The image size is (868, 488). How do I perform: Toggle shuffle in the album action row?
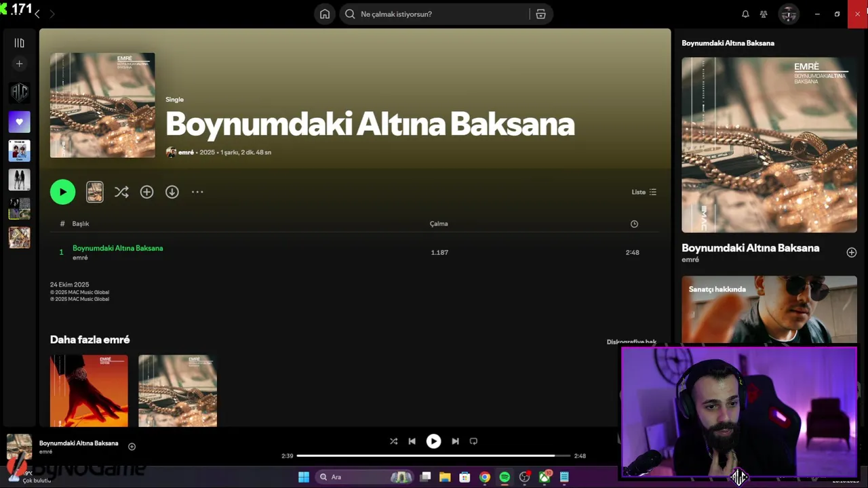[x=121, y=192]
